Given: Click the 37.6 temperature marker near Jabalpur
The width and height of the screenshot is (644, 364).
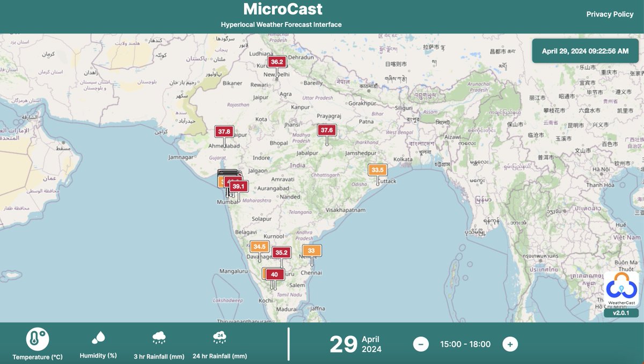Looking at the screenshot, I should pos(326,130).
